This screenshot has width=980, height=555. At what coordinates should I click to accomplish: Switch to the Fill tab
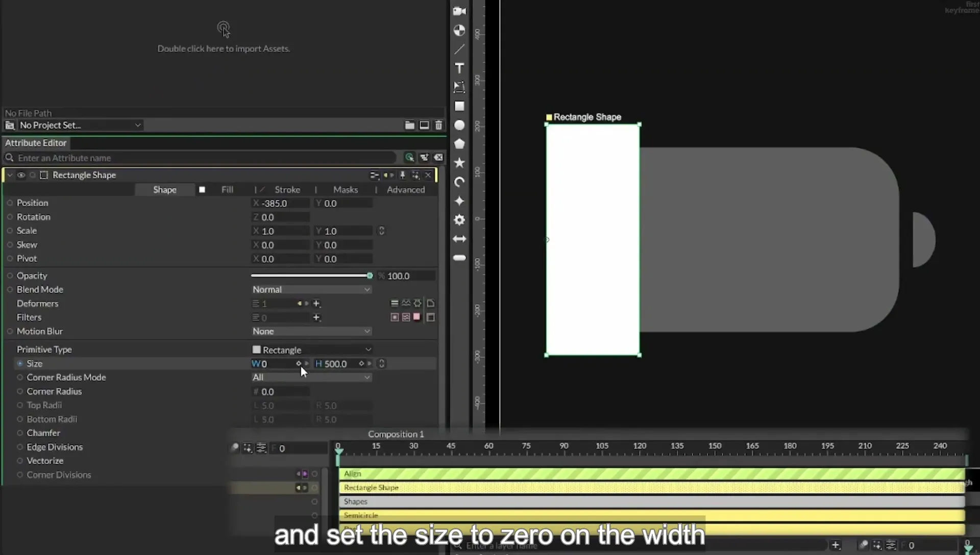[227, 190]
